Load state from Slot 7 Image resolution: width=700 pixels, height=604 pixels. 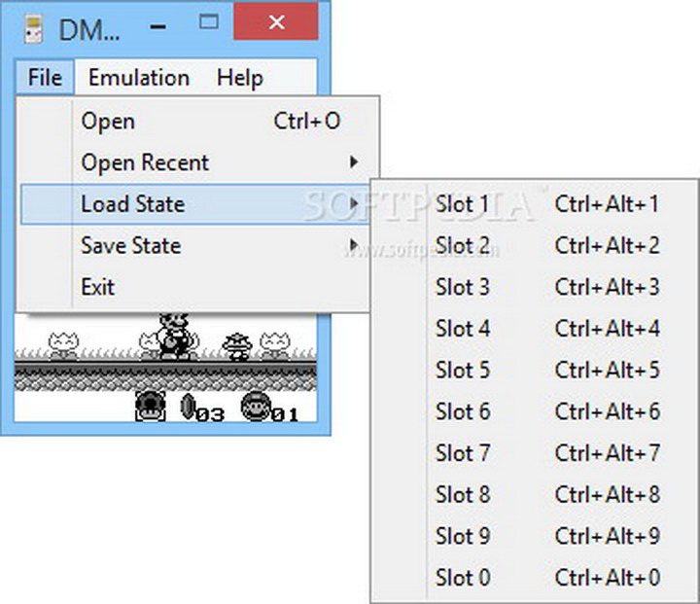(x=462, y=453)
